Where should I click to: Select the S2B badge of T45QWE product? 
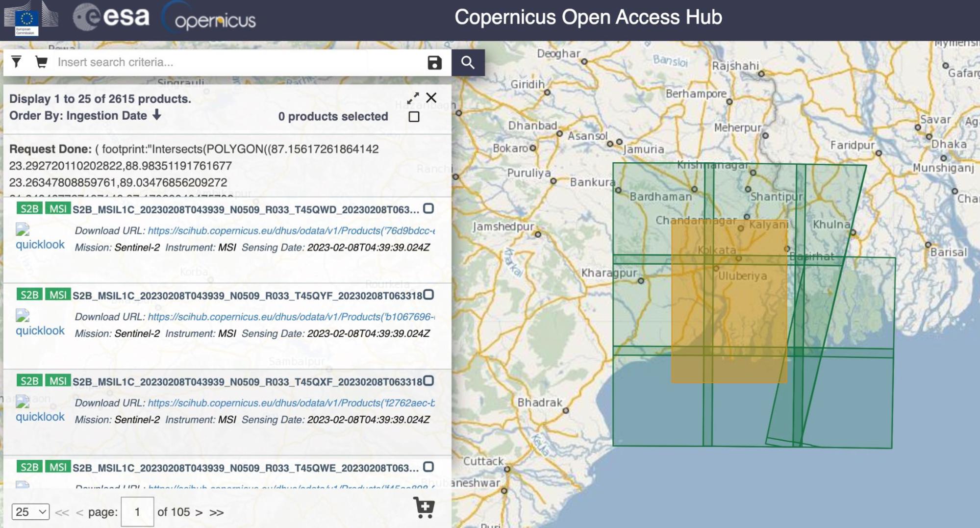coord(29,467)
